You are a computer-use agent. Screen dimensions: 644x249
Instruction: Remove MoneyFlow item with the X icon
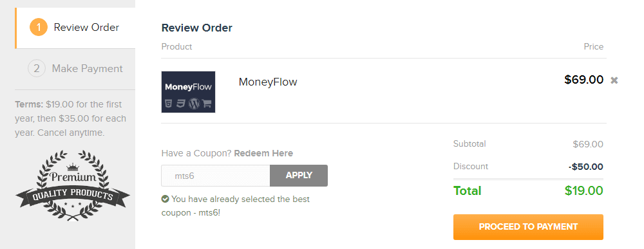[614, 80]
